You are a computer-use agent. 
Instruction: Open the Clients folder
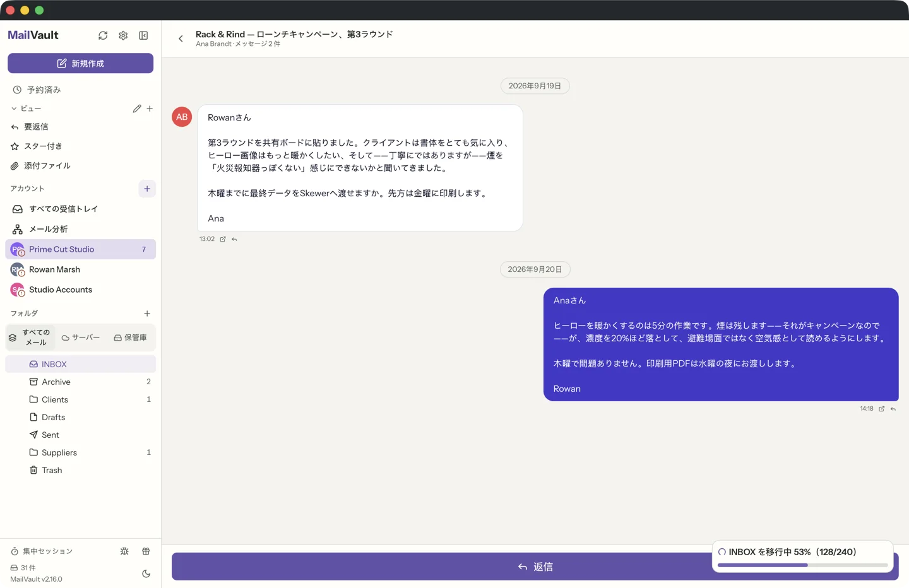[x=80, y=399]
